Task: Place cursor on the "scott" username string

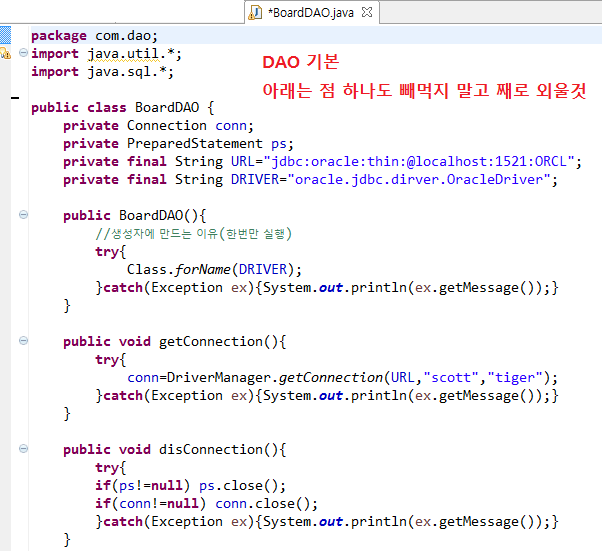Action: 450,378
